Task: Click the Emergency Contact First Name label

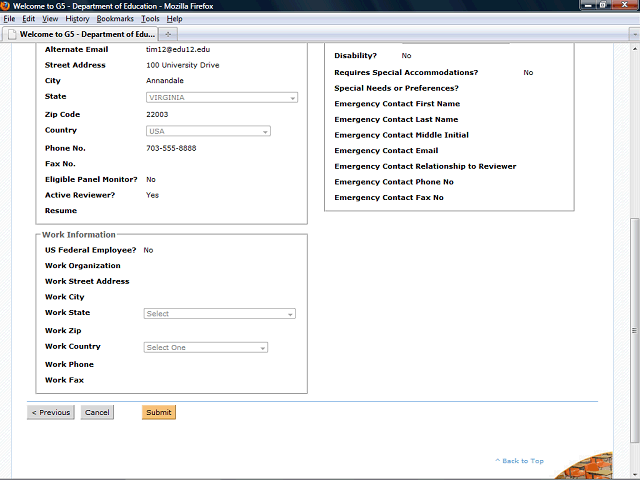Action: pos(397,104)
